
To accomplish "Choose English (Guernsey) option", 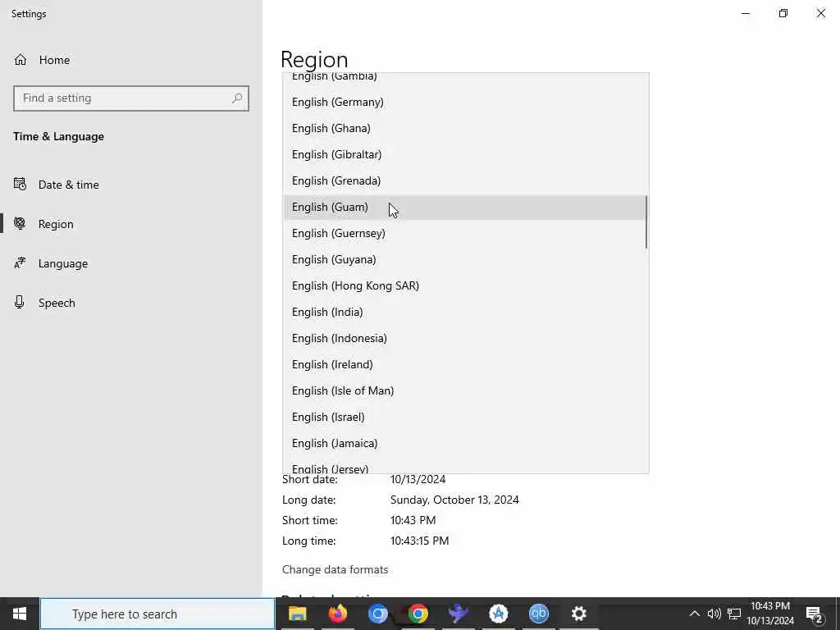I will (465, 233).
